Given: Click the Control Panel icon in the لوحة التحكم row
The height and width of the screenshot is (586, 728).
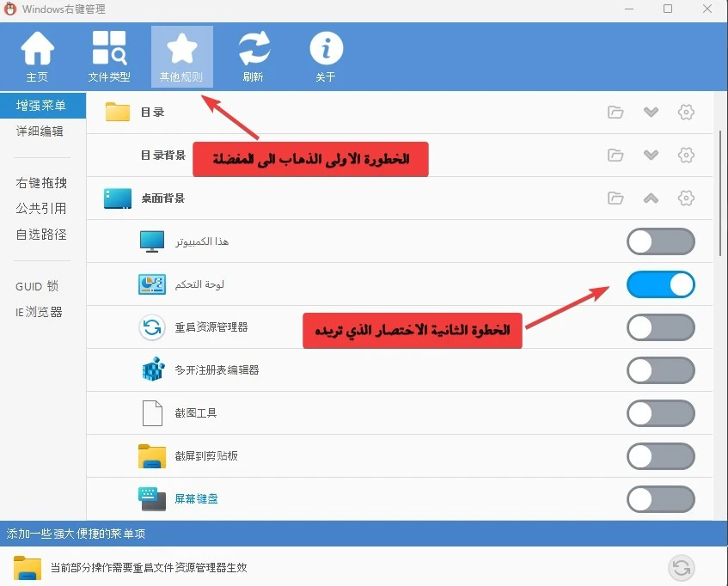Looking at the screenshot, I should click(152, 284).
